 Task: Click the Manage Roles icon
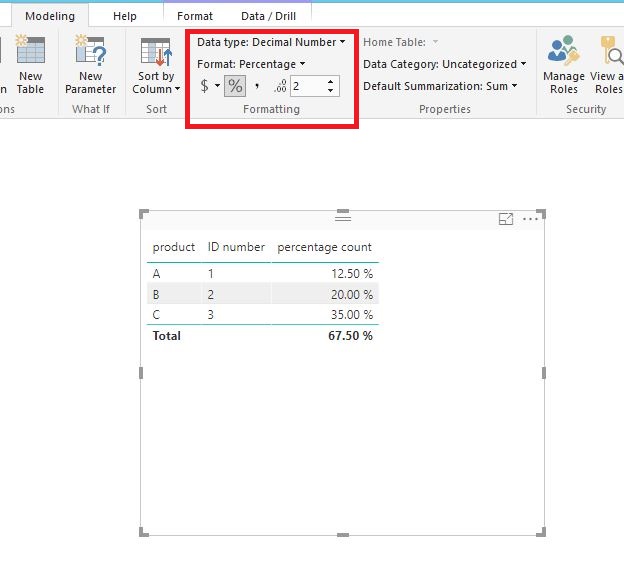coord(563,49)
